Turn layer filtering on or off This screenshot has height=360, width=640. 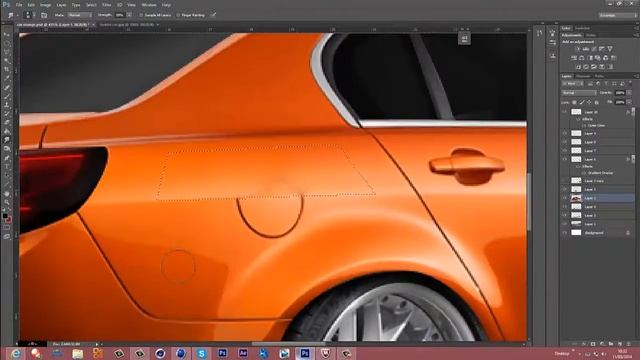(630, 83)
